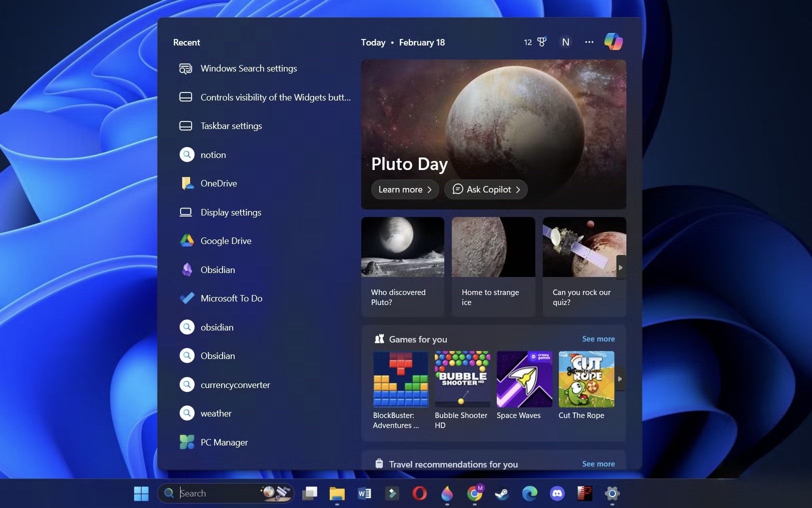Image resolution: width=812 pixels, height=508 pixels.
Task: Show more games with the carousel chevron
Action: click(x=620, y=379)
